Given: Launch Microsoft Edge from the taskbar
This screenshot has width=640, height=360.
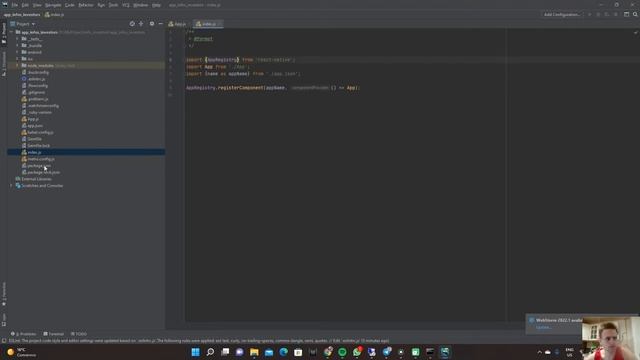Looking at the screenshot, I should click(x=284, y=352).
